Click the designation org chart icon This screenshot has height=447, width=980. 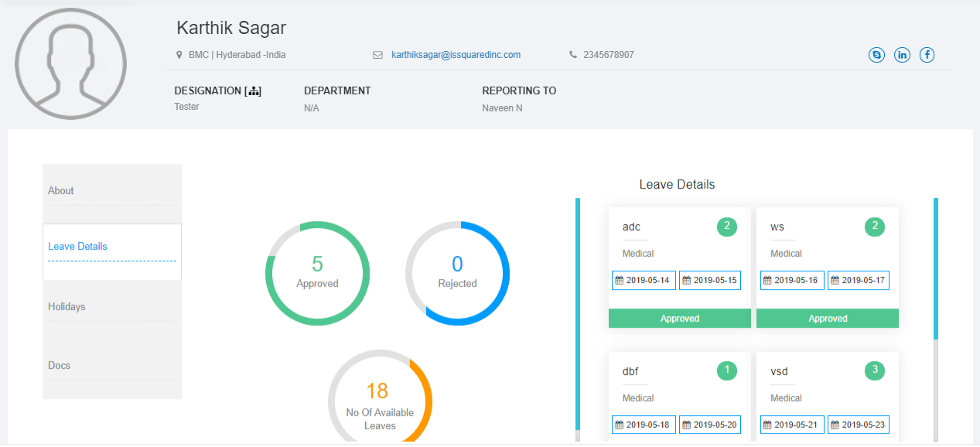click(253, 91)
